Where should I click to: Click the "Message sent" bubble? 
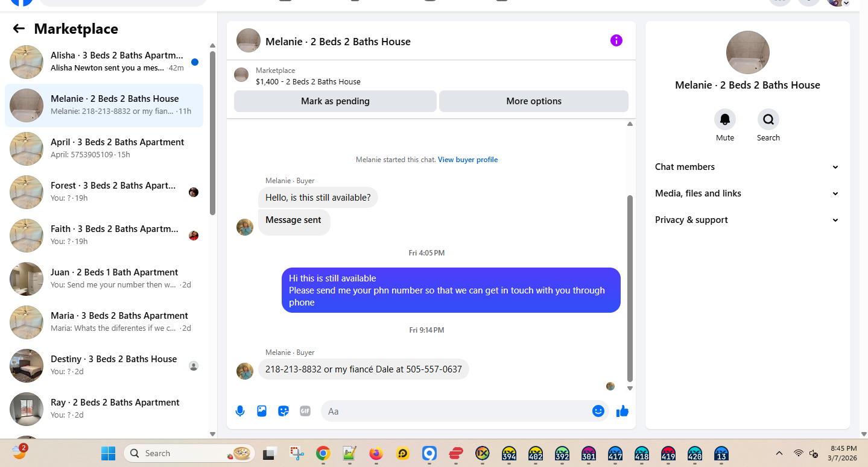click(294, 221)
